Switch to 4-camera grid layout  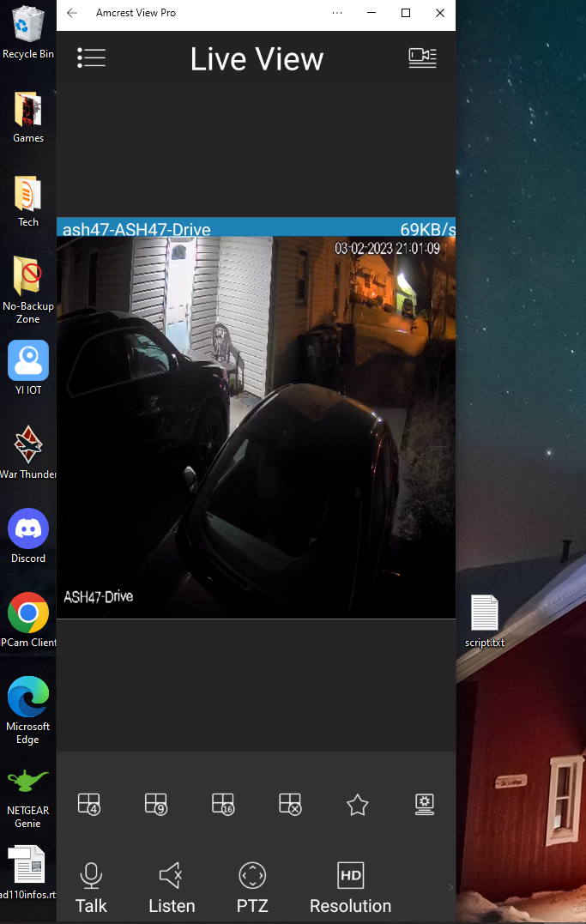(89, 805)
